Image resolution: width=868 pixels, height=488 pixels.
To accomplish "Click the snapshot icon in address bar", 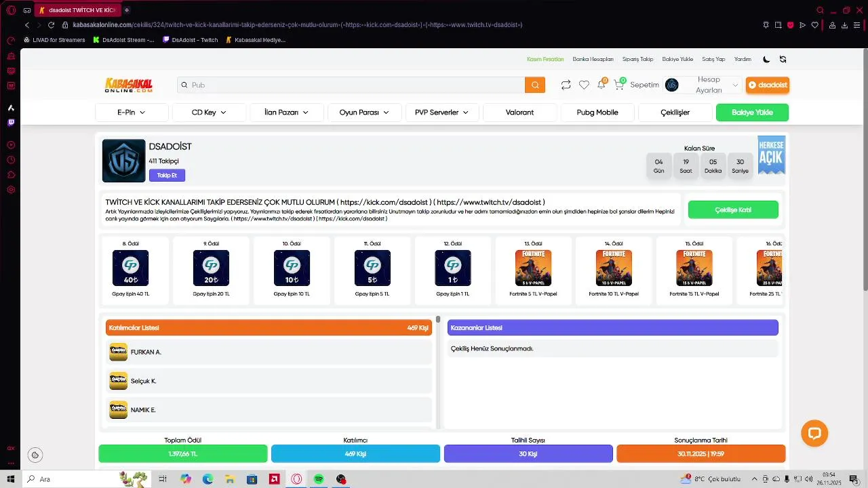I will click(778, 25).
